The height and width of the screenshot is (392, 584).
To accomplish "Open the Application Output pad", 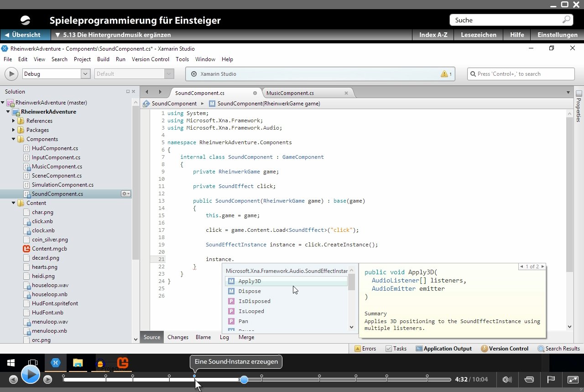I will point(443,349).
